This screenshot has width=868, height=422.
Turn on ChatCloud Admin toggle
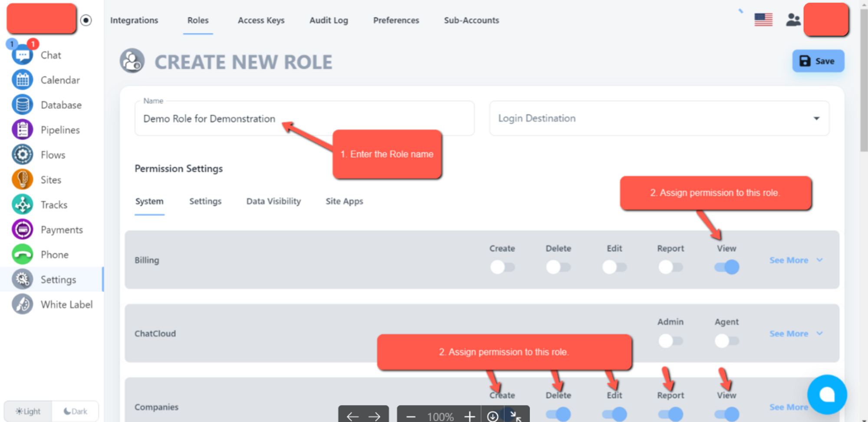point(670,341)
